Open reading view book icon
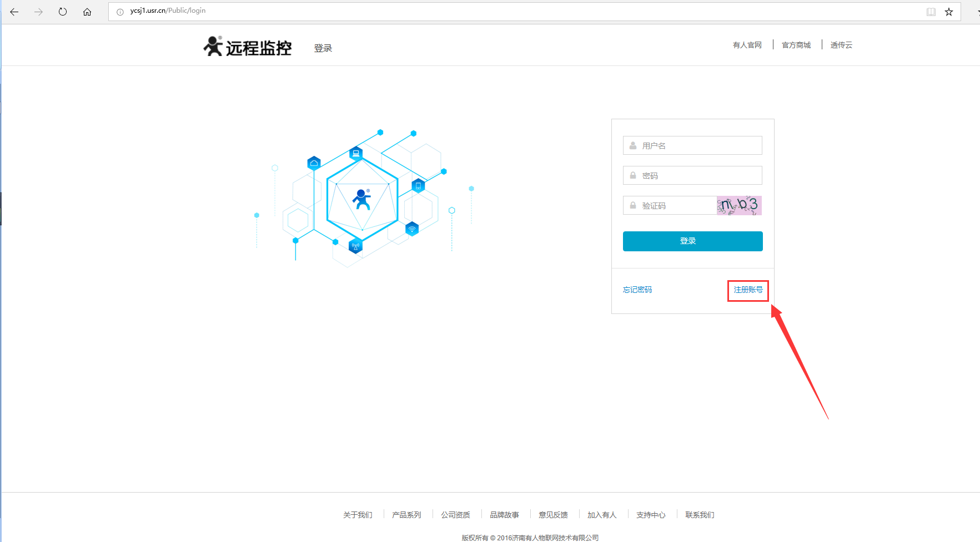Image resolution: width=980 pixels, height=542 pixels. tap(931, 12)
